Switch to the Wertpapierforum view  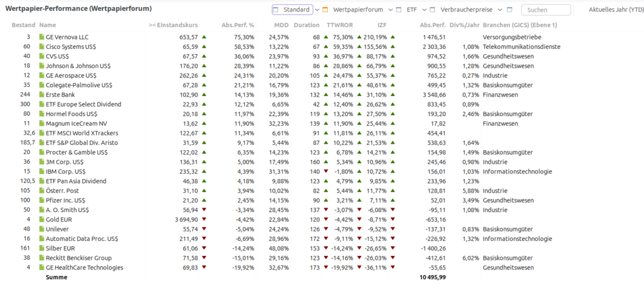(357, 10)
